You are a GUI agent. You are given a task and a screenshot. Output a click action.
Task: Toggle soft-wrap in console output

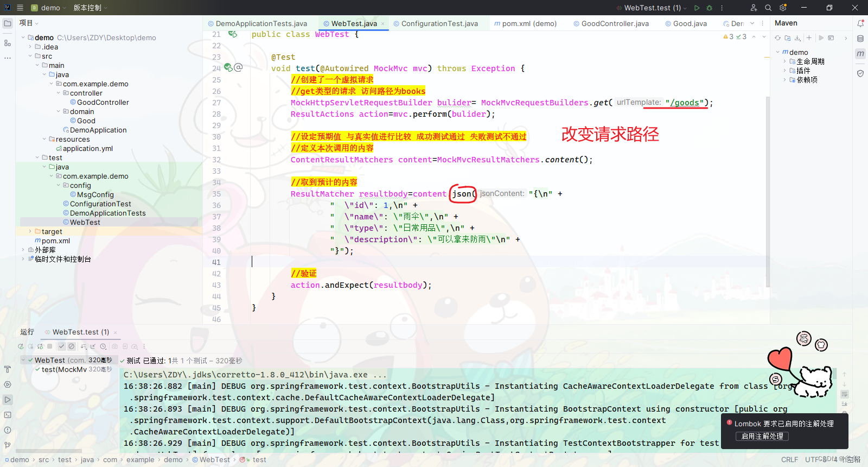(845, 394)
